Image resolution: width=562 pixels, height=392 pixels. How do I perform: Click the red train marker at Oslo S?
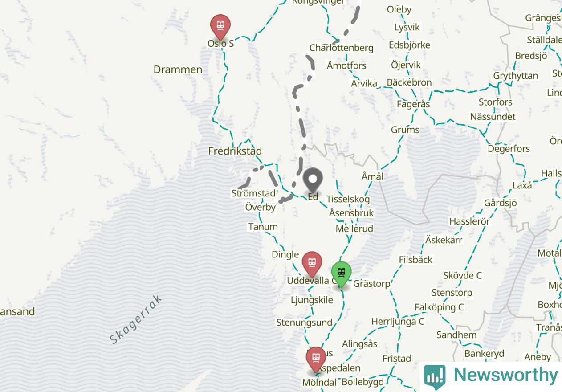pos(220,26)
